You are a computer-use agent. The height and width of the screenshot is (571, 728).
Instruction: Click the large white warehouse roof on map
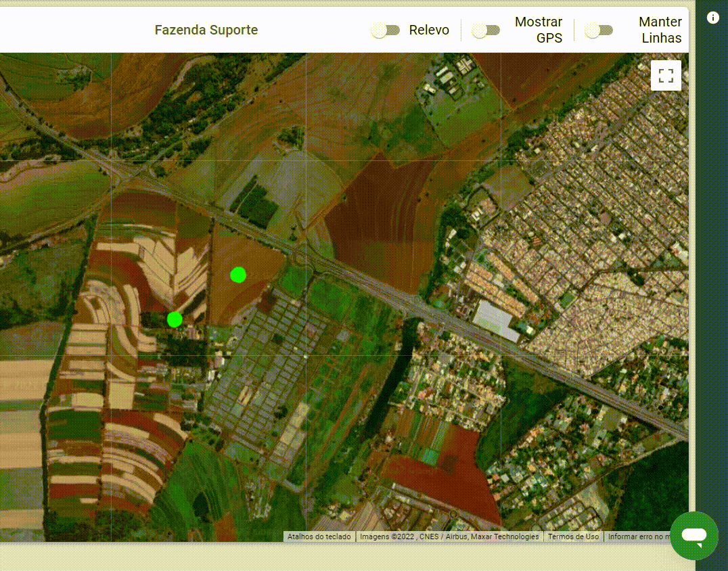click(x=495, y=320)
